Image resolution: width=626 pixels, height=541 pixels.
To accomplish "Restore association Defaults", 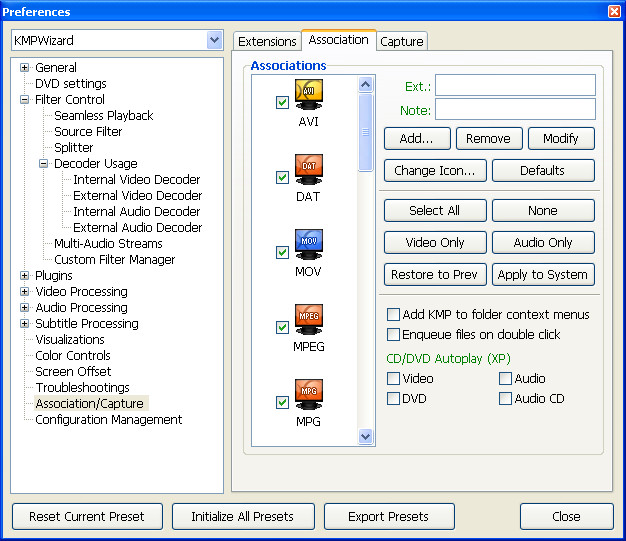I will (543, 170).
